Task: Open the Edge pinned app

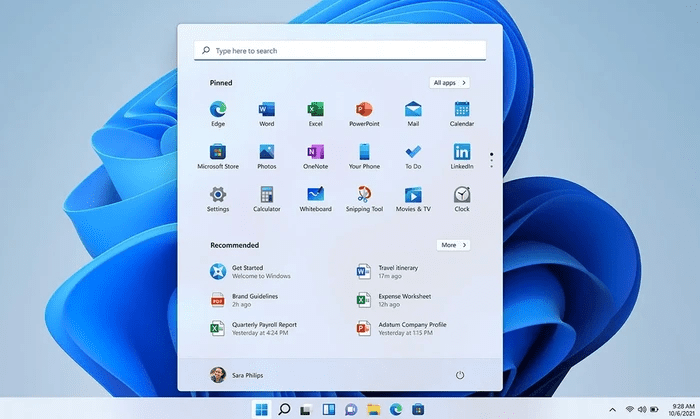Action: (x=218, y=114)
